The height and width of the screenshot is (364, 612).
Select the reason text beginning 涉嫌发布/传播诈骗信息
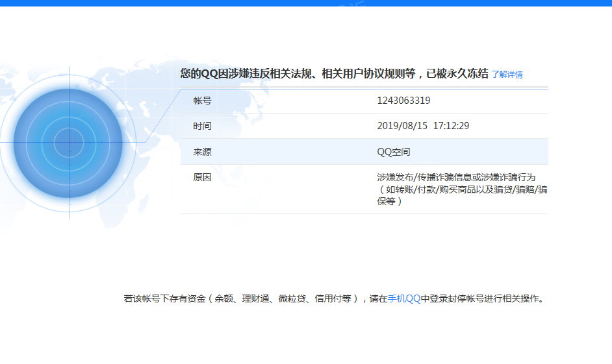click(x=462, y=189)
